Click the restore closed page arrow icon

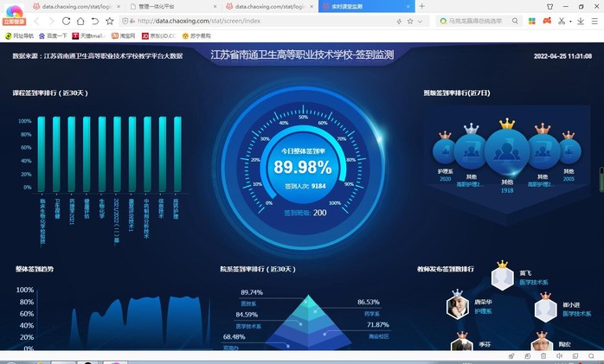tap(95, 21)
